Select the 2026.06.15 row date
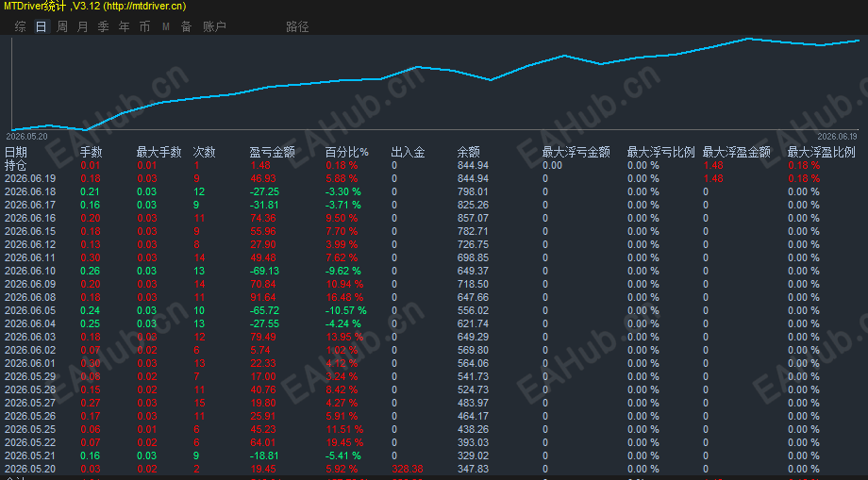868x480 pixels. pyautogui.click(x=30, y=231)
